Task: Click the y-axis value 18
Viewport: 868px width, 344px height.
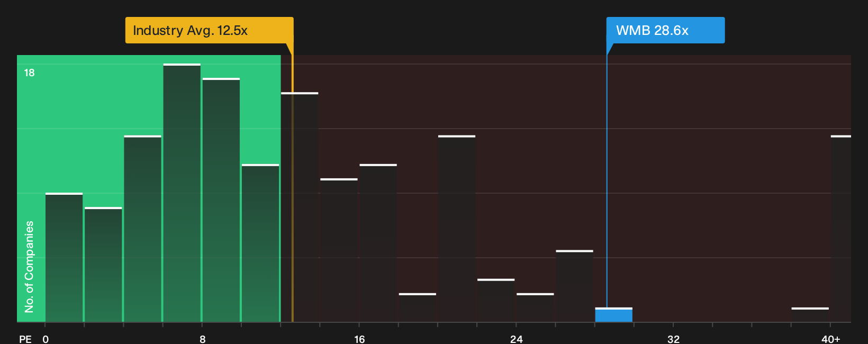Action: 29,73
